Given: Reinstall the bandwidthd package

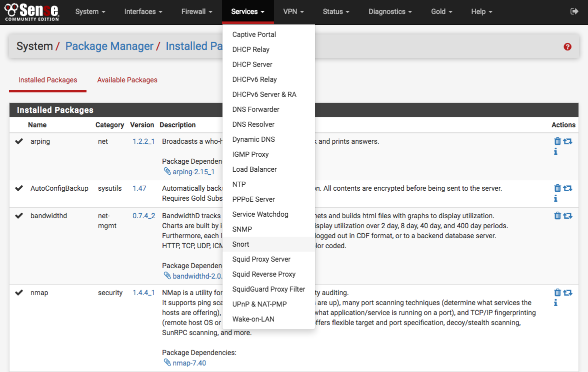Looking at the screenshot, I should coord(567,215).
